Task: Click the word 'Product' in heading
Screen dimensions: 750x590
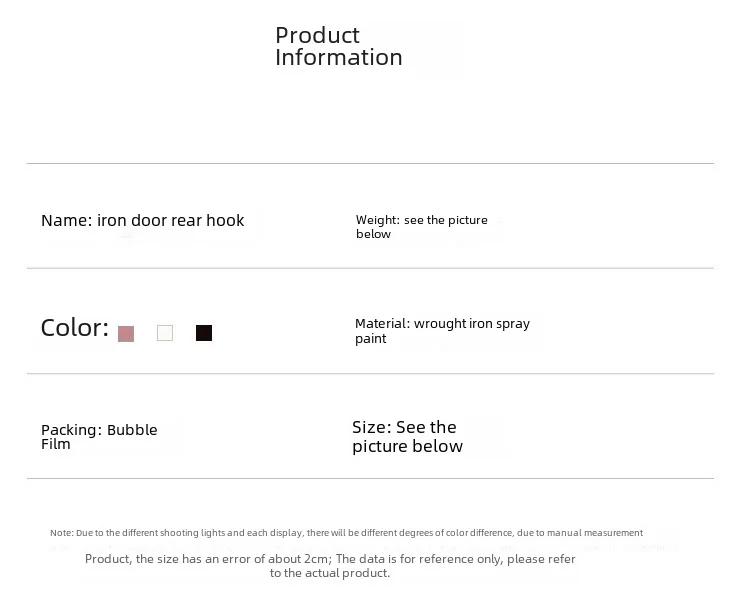Action: [317, 35]
